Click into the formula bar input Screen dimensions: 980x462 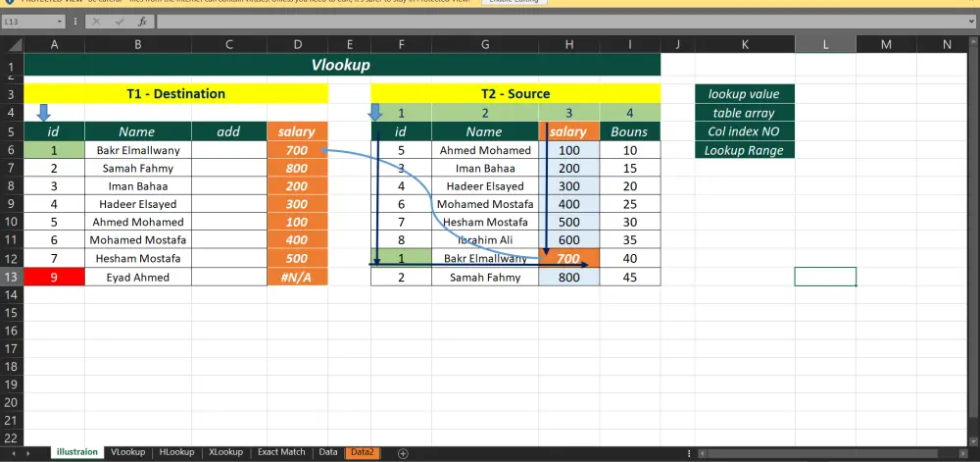click(x=561, y=22)
